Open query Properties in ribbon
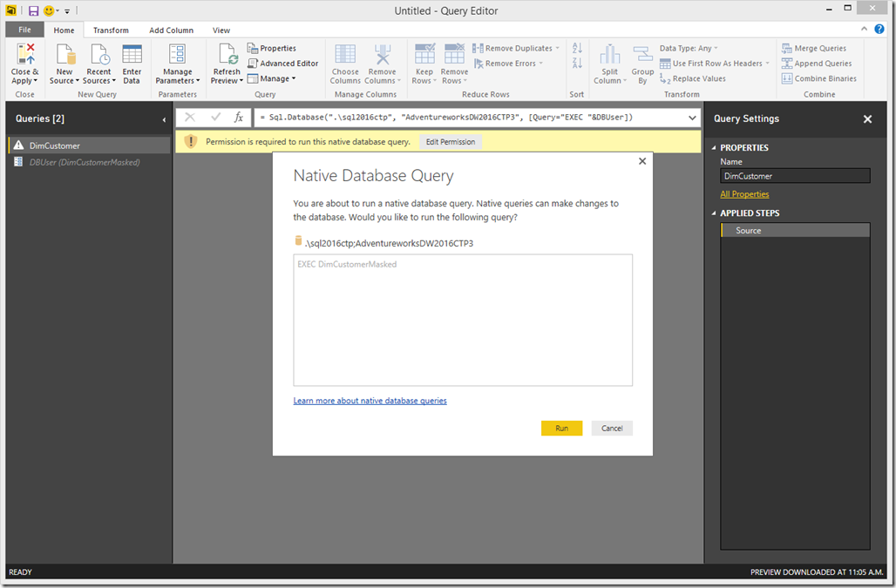 click(272, 48)
